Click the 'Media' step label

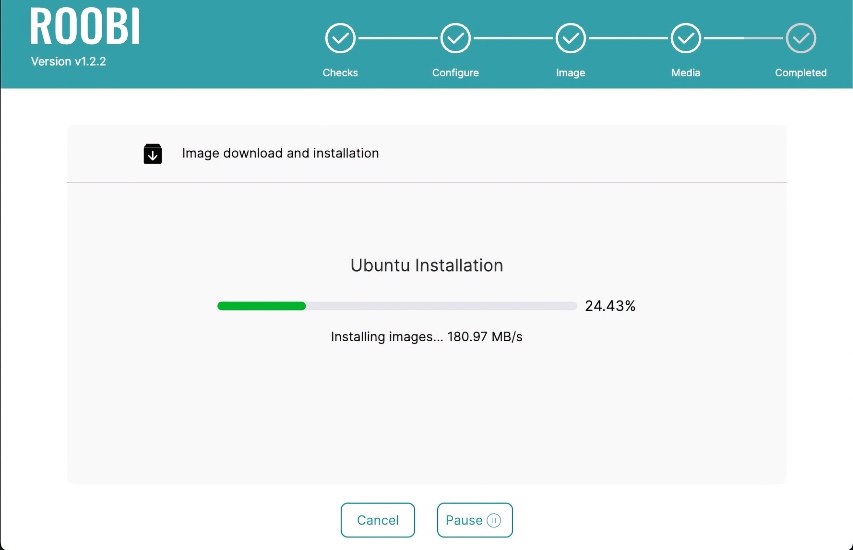coord(685,72)
